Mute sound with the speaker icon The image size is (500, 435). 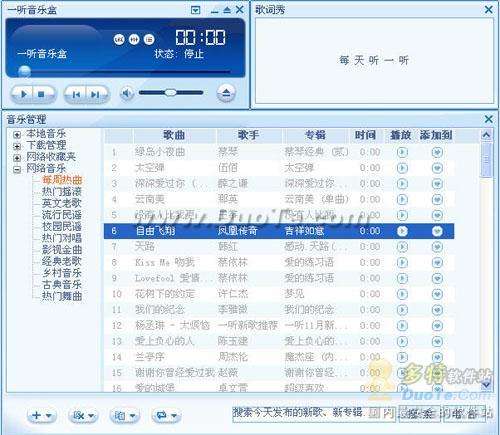[x=126, y=94]
